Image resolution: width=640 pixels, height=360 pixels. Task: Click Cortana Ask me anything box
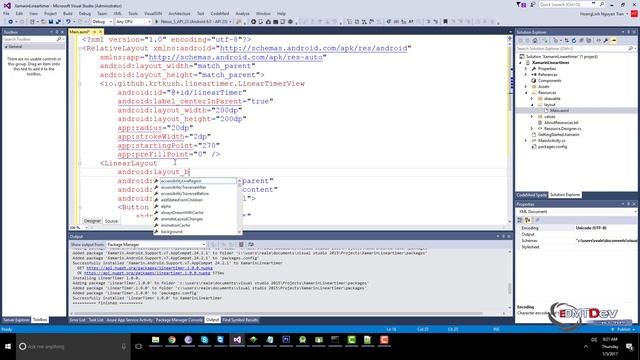coord(73,347)
